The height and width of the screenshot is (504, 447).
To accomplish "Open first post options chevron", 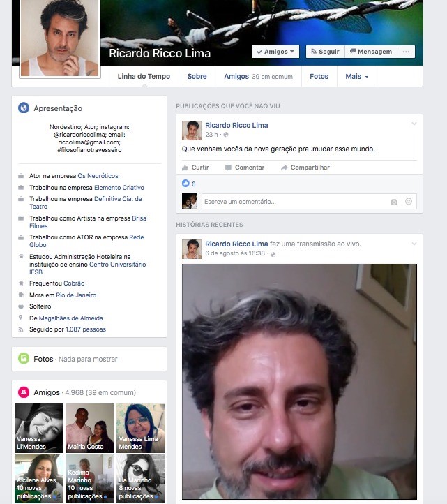I will pos(414,124).
